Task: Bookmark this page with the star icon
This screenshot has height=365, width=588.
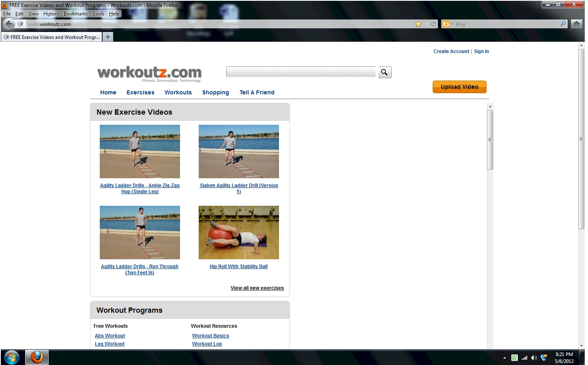Action: tap(418, 24)
